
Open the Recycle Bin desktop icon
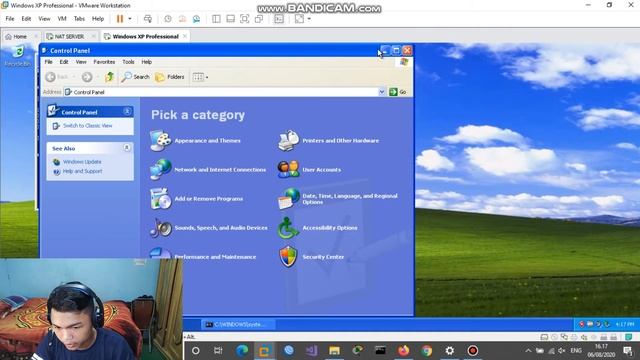(18, 56)
